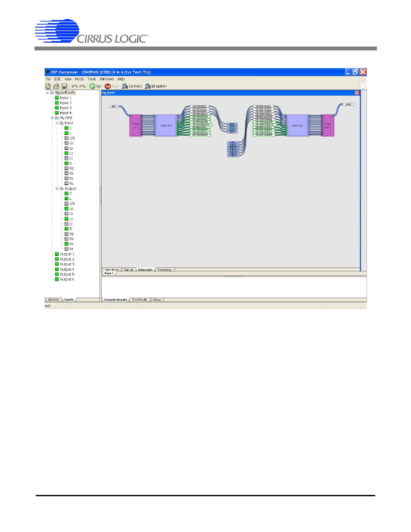Select the left -24dB Gain block

click(166, 125)
